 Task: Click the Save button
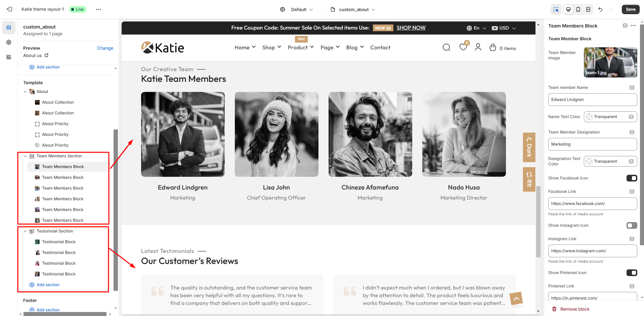(x=630, y=9)
